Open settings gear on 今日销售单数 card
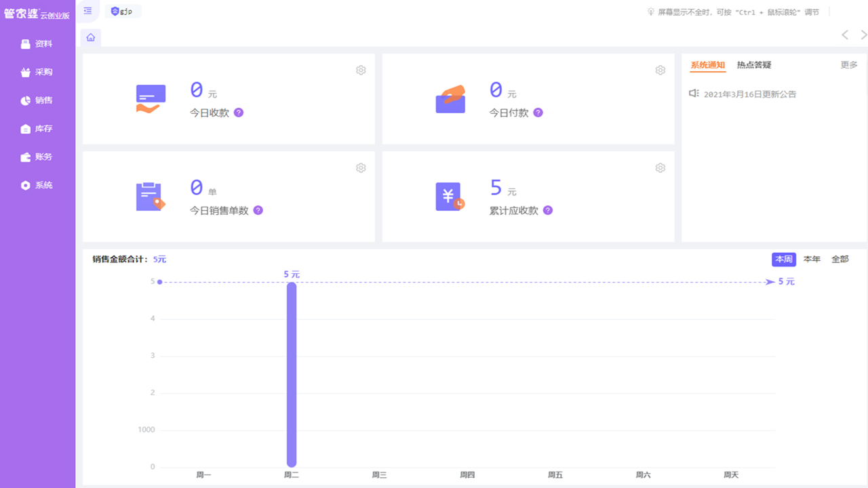The image size is (868, 488). (361, 168)
